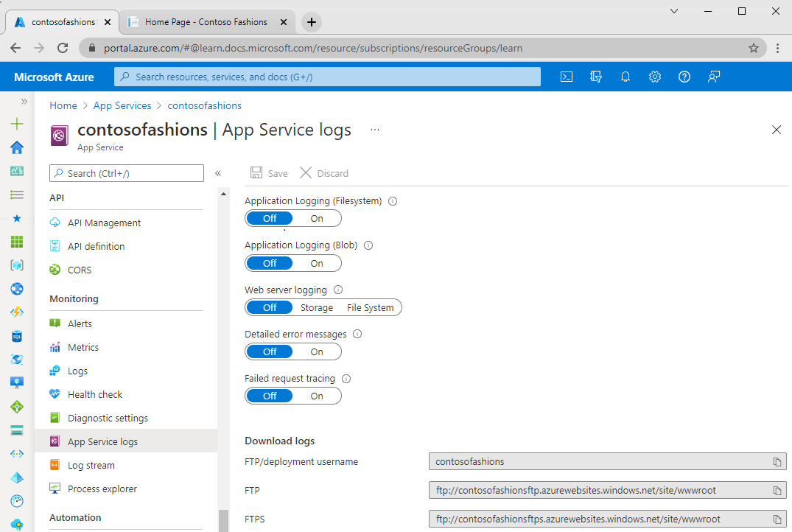
Task: Click the Save button
Action: (x=269, y=173)
